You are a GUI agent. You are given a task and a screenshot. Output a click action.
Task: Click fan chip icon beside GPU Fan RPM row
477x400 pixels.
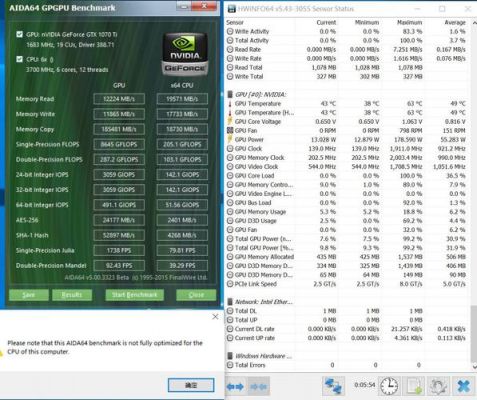coord(230,130)
